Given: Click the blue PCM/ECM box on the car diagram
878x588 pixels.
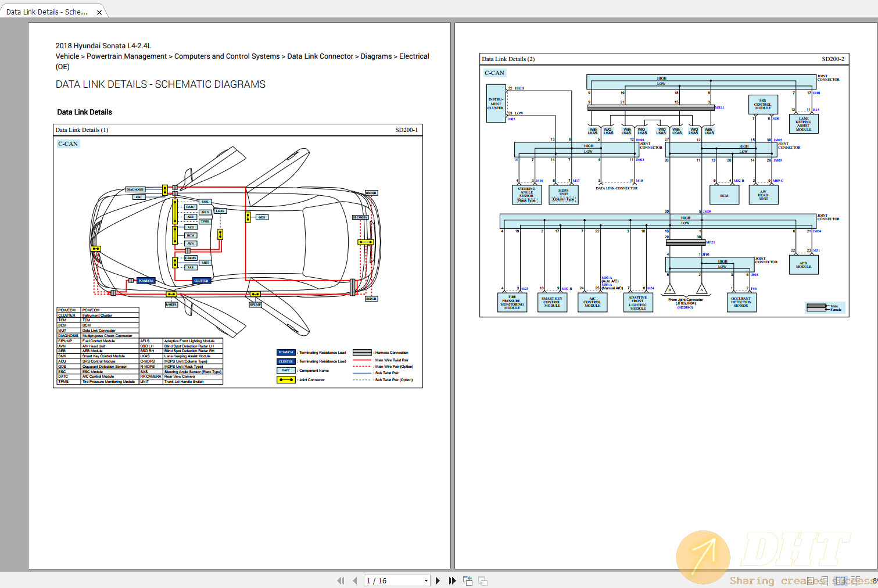Looking at the screenshot, I should point(146,281).
